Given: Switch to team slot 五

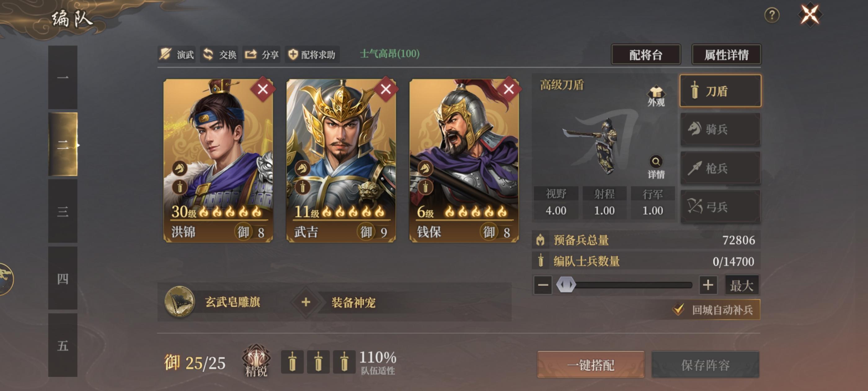Looking at the screenshot, I should coord(63,345).
